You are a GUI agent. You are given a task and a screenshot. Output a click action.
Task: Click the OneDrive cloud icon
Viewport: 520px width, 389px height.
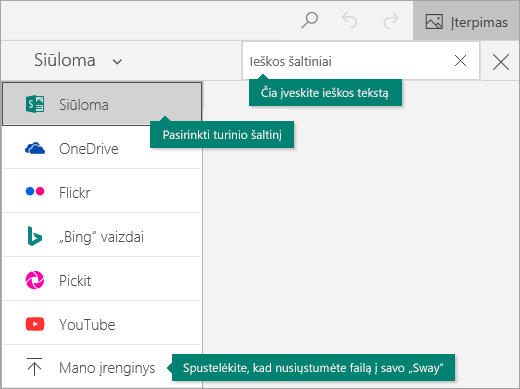coord(35,148)
